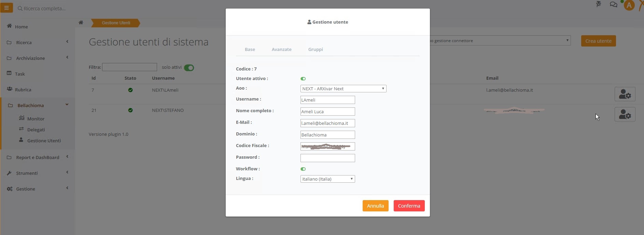Viewport: 644px width, 235px height.
Task: Expand the Ricerca menu chevron
Action: click(x=67, y=42)
